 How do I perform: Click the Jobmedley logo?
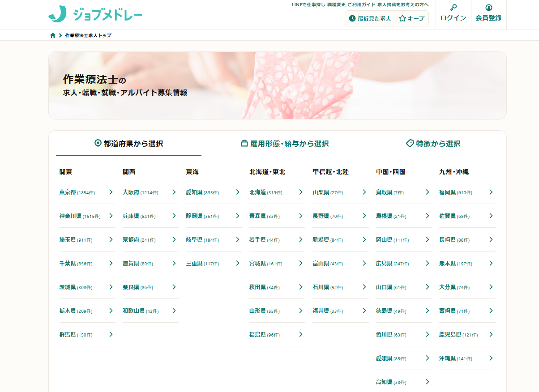pyautogui.click(x=95, y=14)
